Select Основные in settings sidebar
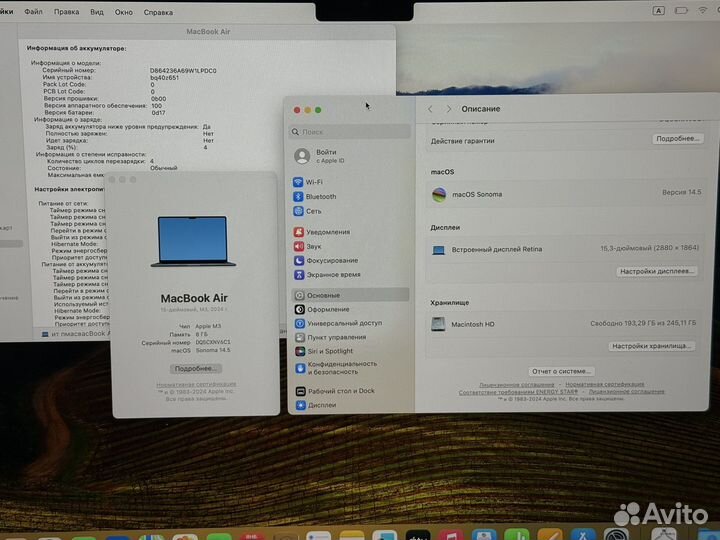 [x=350, y=295]
